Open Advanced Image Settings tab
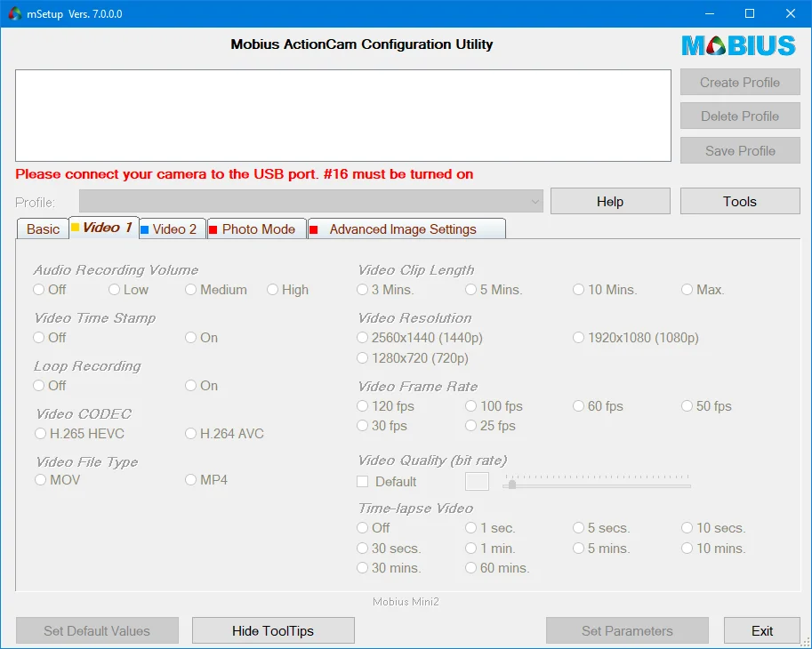The width and height of the screenshot is (812, 649). [x=406, y=229]
